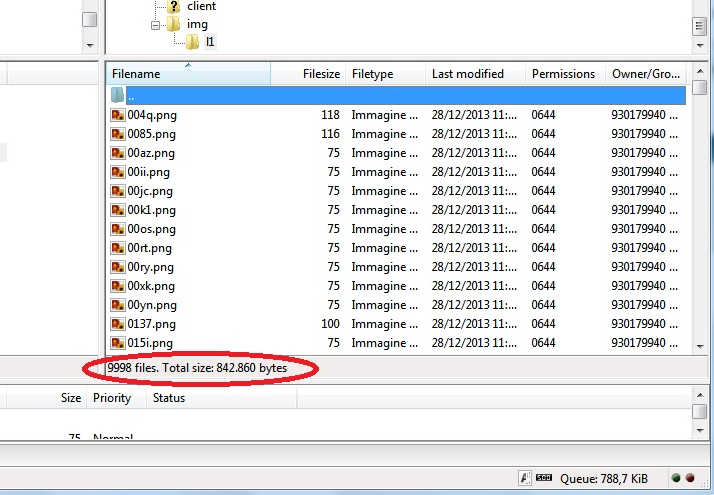Select the client folder with question mark
This screenshot has width=714, height=495.
point(201,6)
